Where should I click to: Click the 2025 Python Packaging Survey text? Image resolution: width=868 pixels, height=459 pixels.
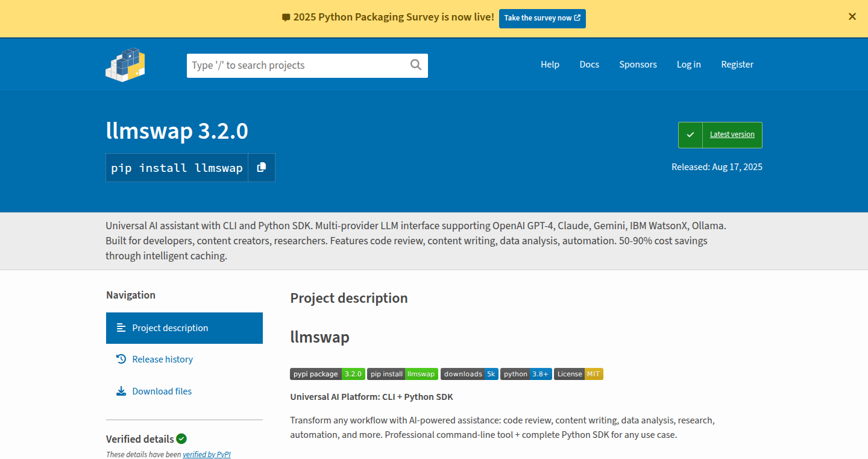(x=394, y=17)
